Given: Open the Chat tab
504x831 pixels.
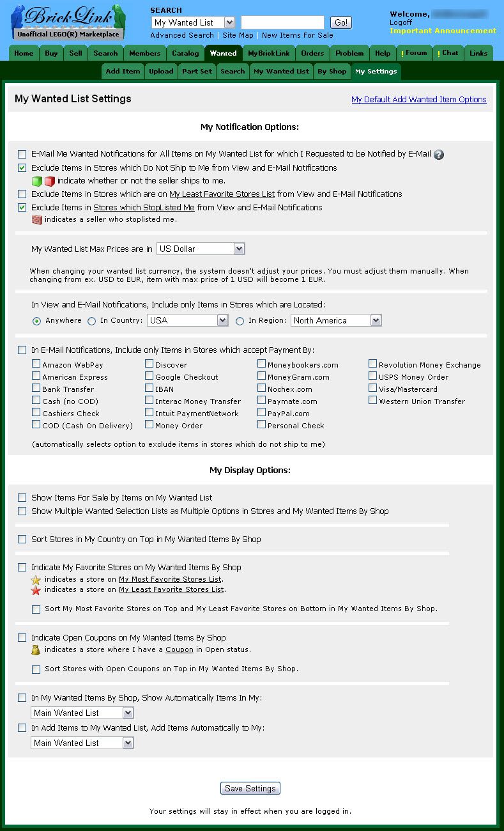Looking at the screenshot, I should tap(448, 53).
